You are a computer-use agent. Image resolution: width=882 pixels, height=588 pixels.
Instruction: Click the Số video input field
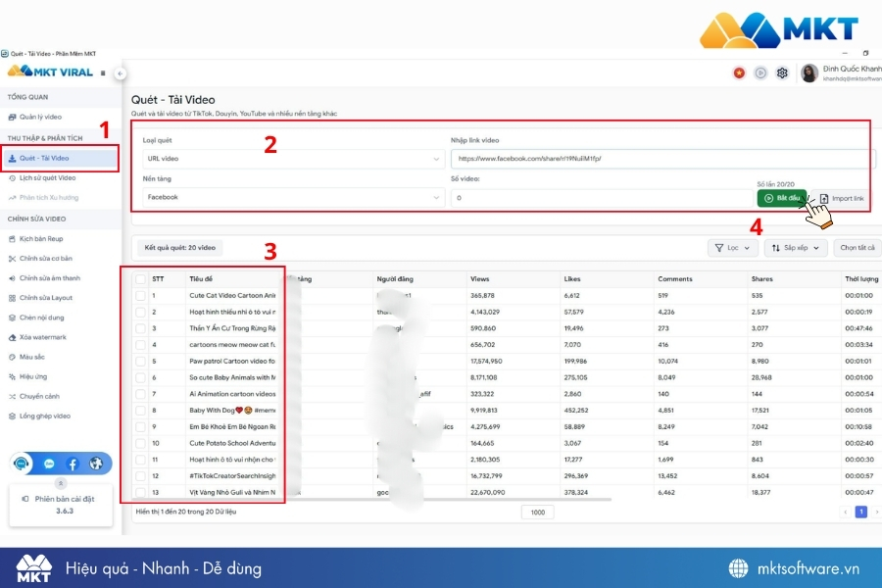[x=602, y=198]
